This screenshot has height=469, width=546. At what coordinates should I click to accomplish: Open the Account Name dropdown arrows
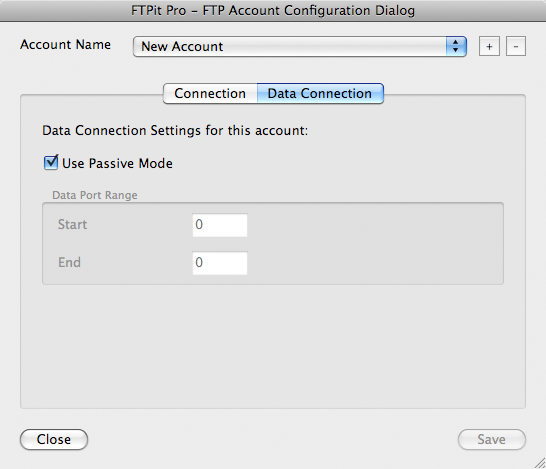click(455, 46)
